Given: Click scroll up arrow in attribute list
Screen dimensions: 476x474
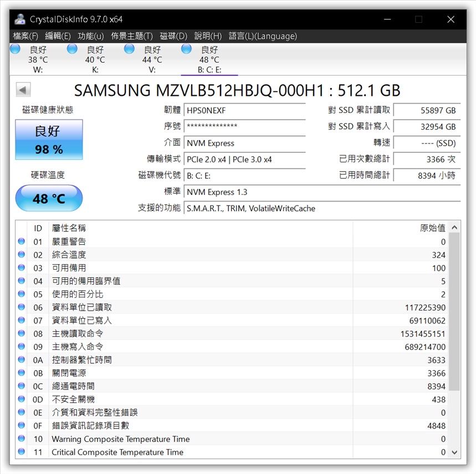Looking at the screenshot, I should click(x=454, y=228).
